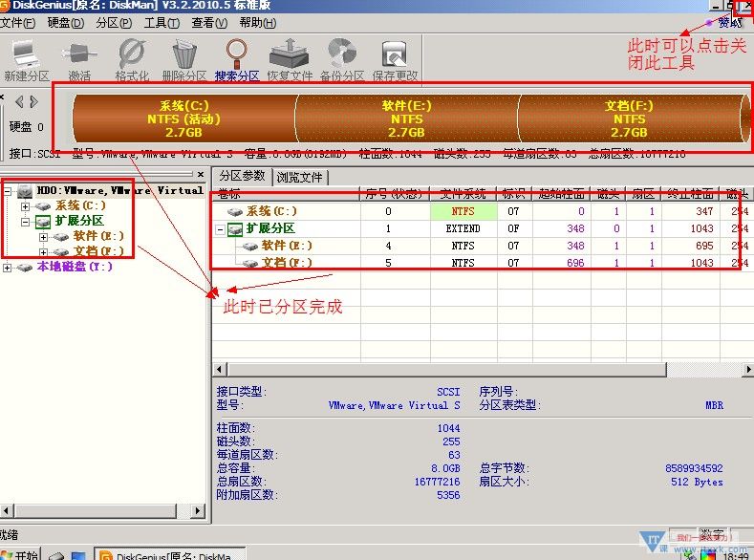
Task: Click the 终止柱面 column header
Action: (x=691, y=194)
